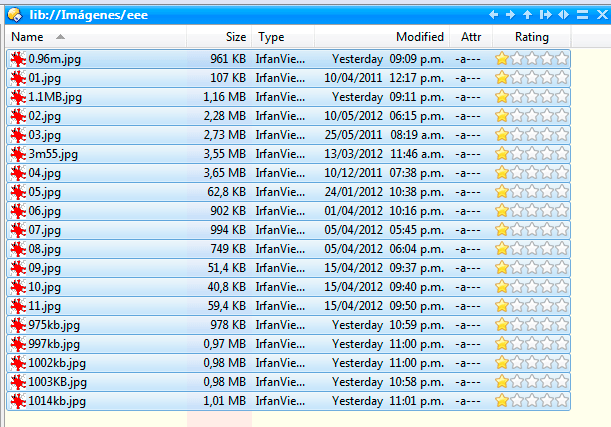This screenshot has height=427, width=611.
Task: Click the library icon beside lib://Imágenes/eee
Action: click(13, 14)
